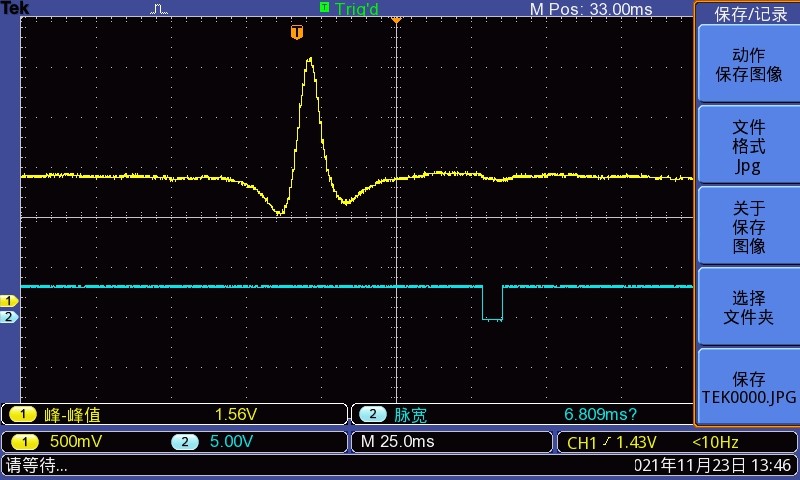800x480 pixels.
Task: Select the channel 1 ground marker
Action: 9,301
